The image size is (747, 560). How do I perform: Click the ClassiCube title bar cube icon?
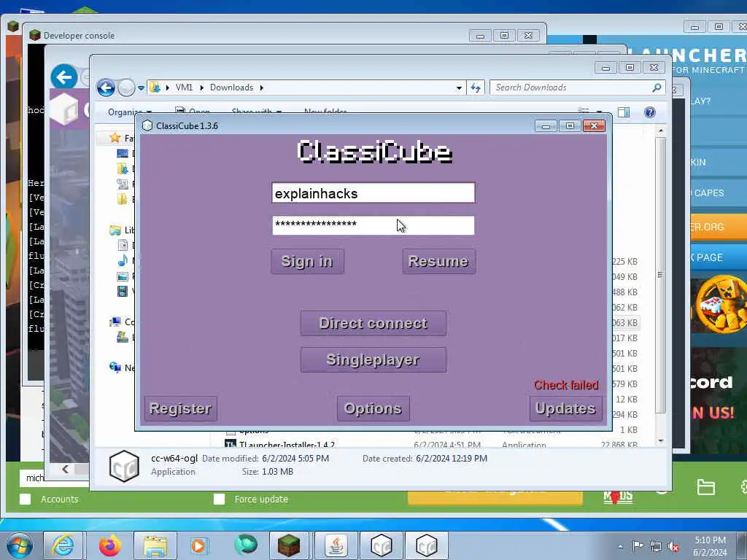click(x=147, y=125)
